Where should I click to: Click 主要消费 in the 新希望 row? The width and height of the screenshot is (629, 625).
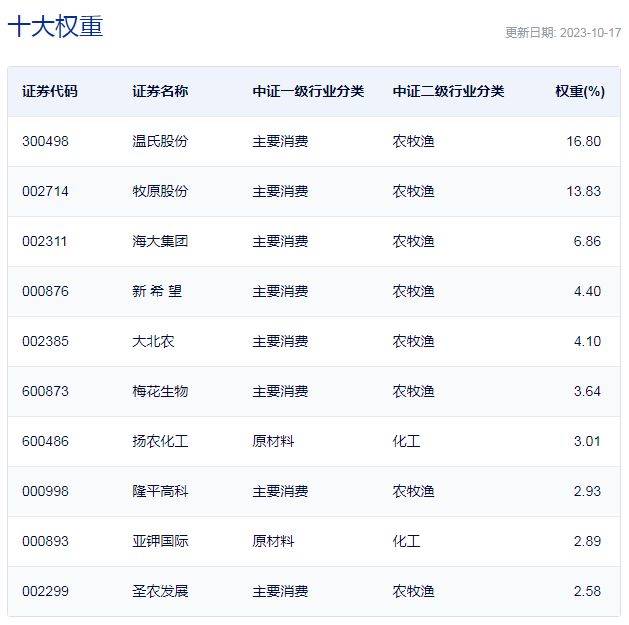coord(280,291)
